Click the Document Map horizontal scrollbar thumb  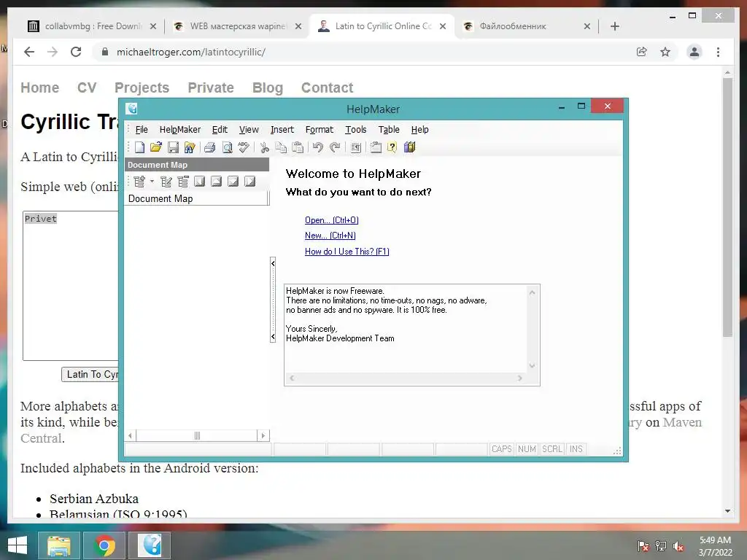[197, 436]
